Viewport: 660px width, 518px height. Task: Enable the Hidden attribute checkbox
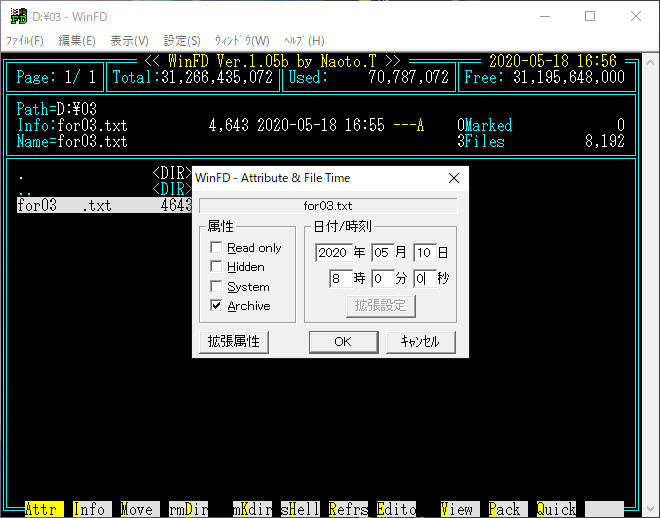coord(216,267)
